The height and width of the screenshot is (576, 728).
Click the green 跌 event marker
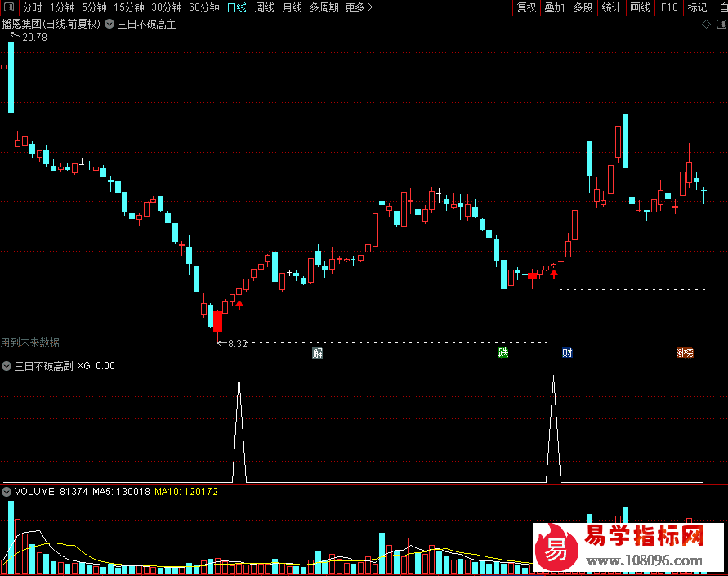tap(503, 353)
